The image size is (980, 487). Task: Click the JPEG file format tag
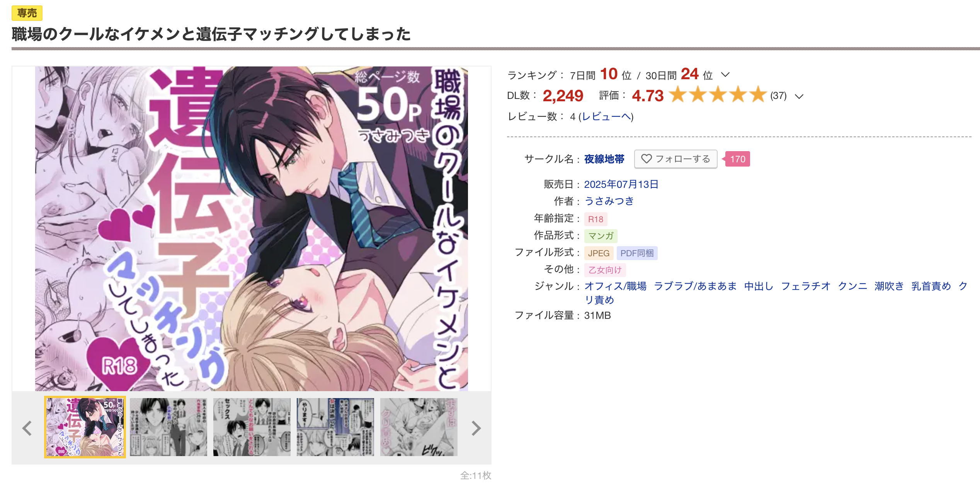click(599, 253)
